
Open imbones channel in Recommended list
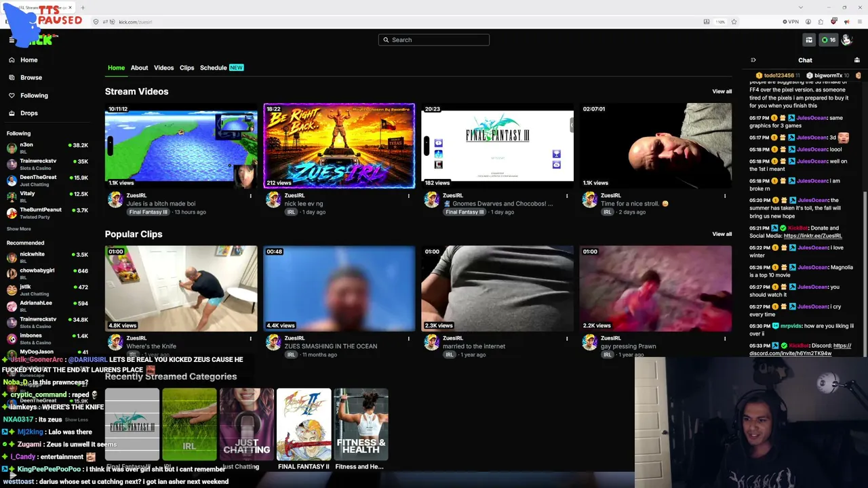[x=47, y=338]
